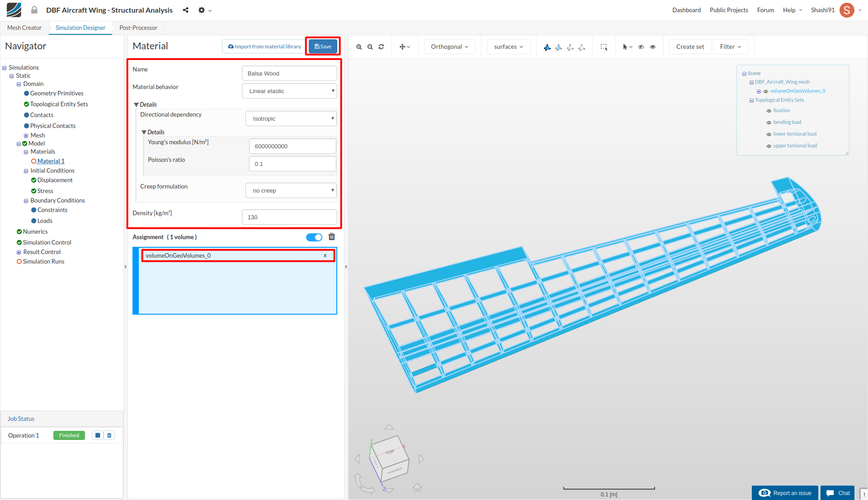
Task: Open the Mesh Creator tab
Action: (x=24, y=28)
